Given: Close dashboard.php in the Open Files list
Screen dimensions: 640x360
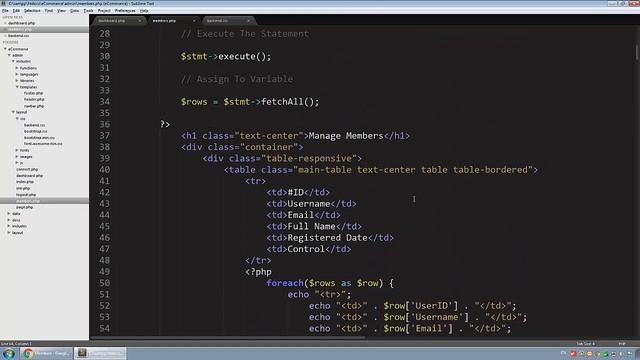Looking at the screenshot, I should tap(5, 23).
